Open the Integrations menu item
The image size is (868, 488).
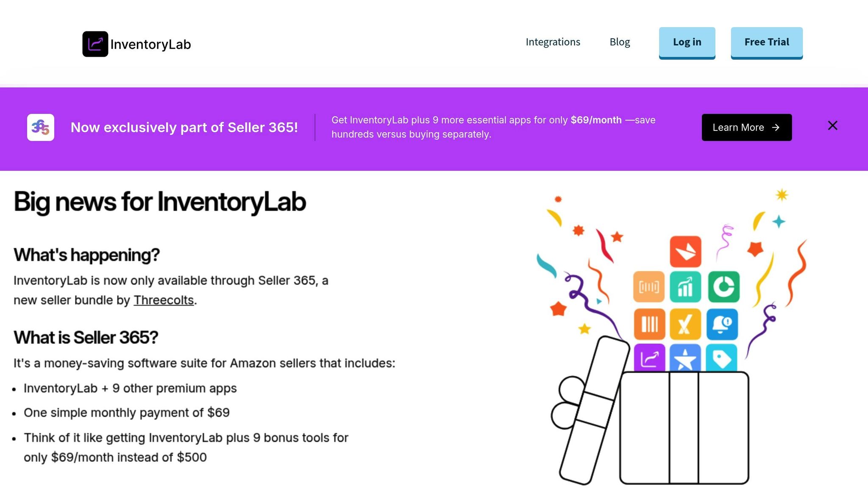(x=553, y=42)
